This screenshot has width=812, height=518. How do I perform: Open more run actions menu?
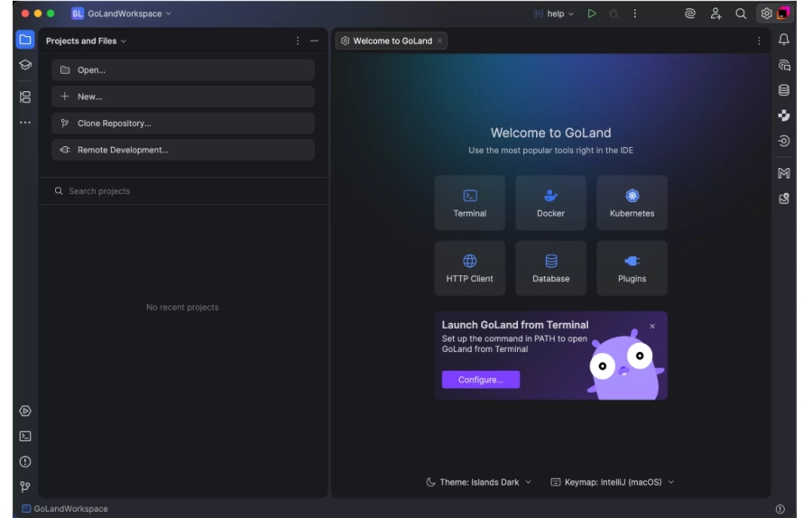pyautogui.click(x=635, y=14)
